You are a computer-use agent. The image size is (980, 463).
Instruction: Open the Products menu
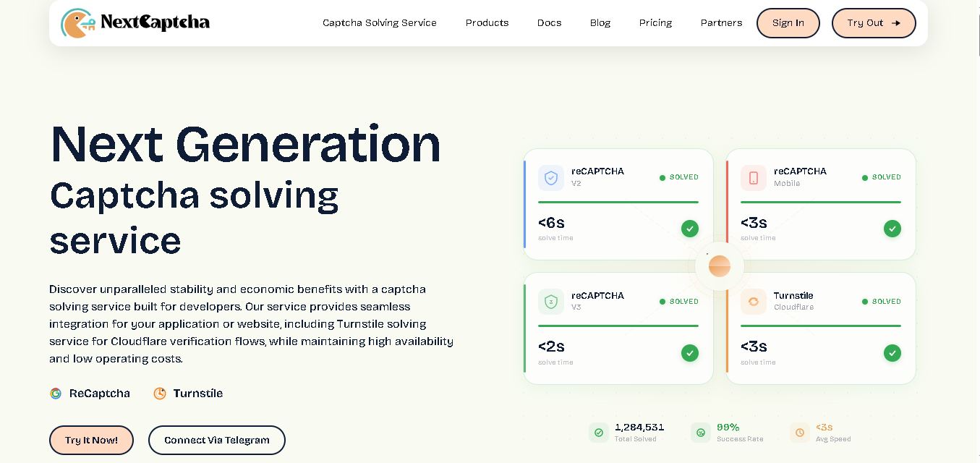[x=487, y=23]
